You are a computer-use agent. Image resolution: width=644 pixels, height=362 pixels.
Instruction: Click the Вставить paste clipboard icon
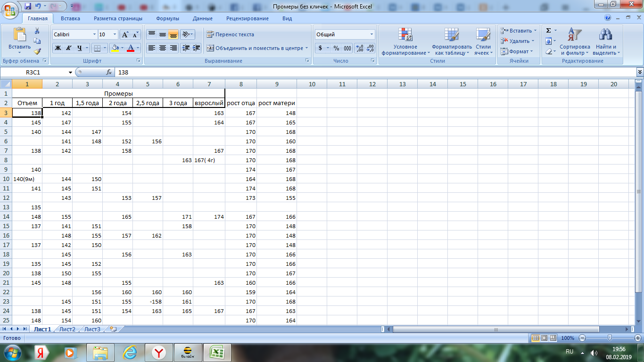20,35
